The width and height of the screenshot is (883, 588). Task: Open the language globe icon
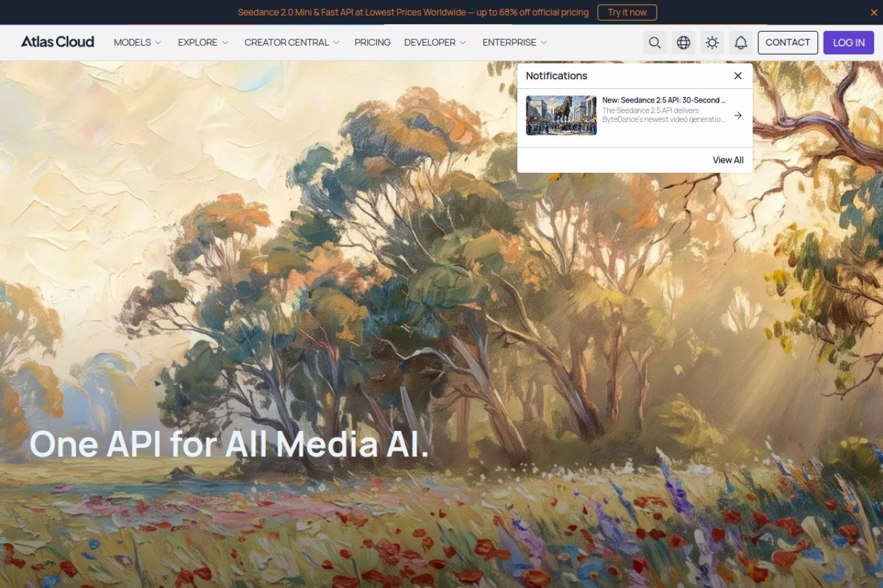point(684,43)
